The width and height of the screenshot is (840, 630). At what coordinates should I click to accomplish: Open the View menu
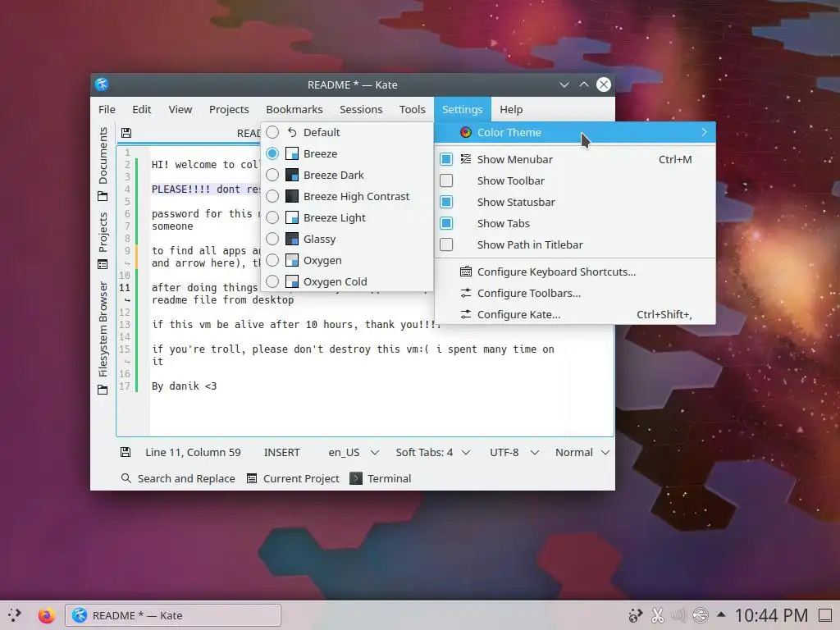(x=180, y=109)
